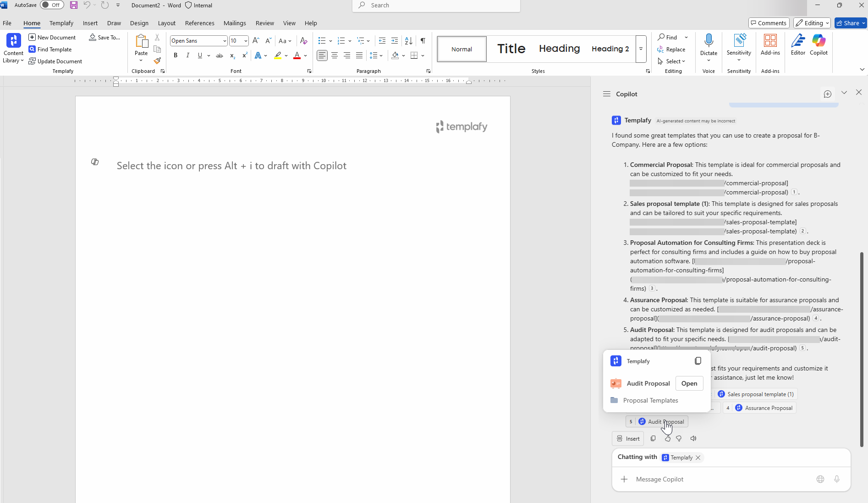Apply subscript formatting
Image resolution: width=868 pixels, height=503 pixels.
(232, 55)
